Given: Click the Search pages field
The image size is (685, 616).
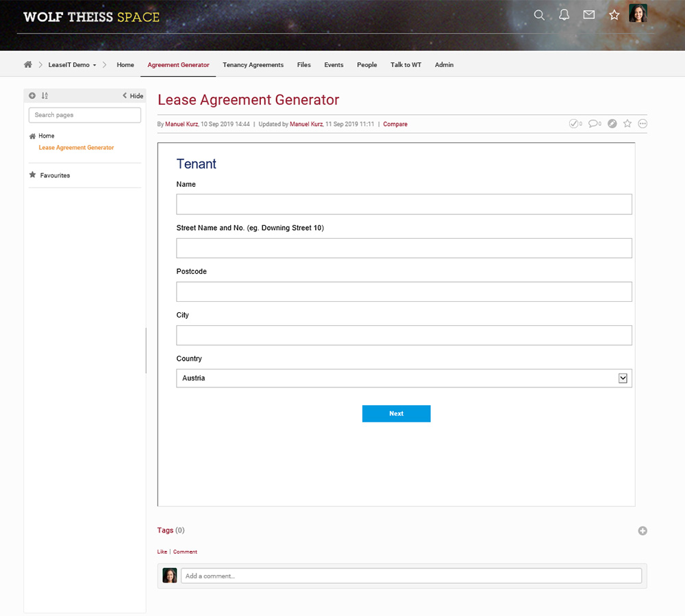Looking at the screenshot, I should (x=85, y=115).
